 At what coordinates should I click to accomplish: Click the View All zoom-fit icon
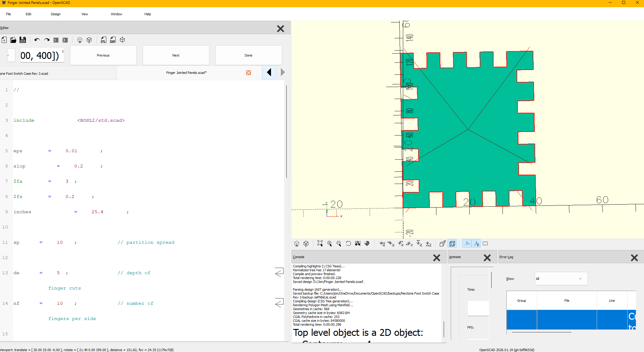coord(320,244)
